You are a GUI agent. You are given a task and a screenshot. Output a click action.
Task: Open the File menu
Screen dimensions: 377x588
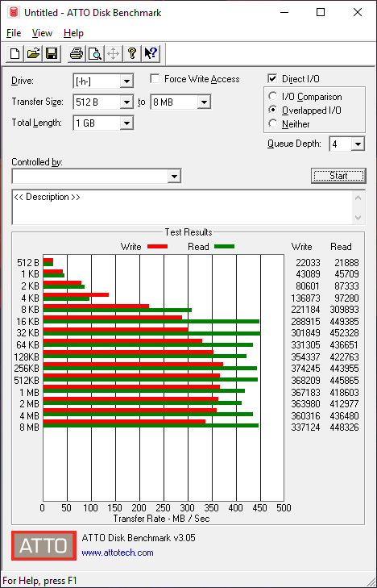click(x=14, y=33)
